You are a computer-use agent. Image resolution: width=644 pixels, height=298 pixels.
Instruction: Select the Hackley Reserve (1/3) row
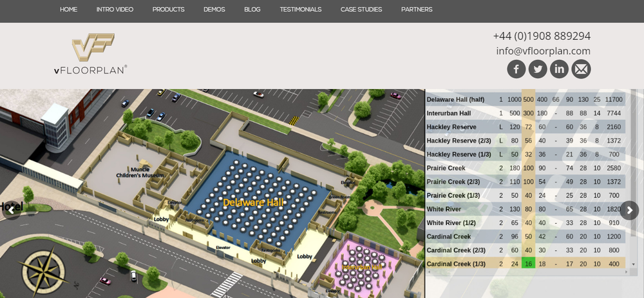click(526, 154)
